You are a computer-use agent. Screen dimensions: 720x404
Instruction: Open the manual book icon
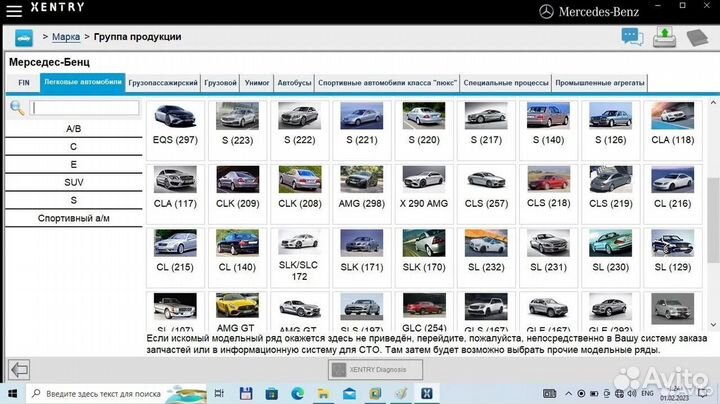point(697,37)
